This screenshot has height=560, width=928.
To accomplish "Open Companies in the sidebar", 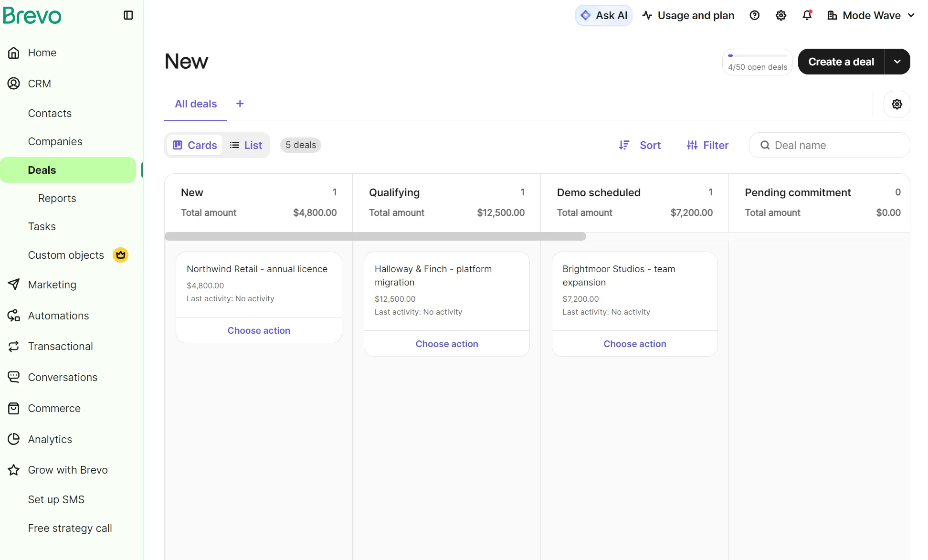I will 55,141.
